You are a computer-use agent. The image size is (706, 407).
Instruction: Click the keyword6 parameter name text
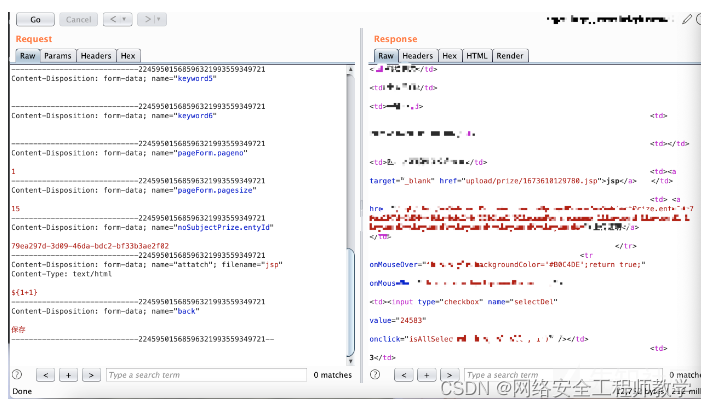195,116
